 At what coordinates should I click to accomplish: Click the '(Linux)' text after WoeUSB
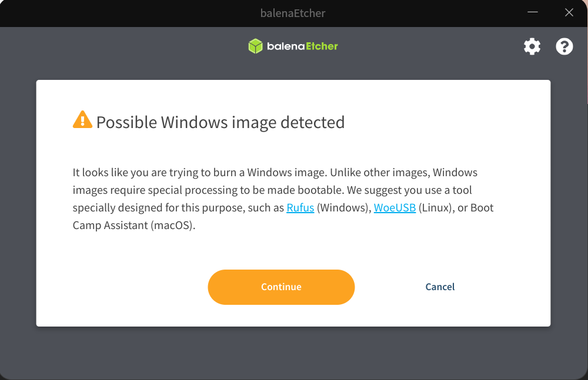coord(436,207)
